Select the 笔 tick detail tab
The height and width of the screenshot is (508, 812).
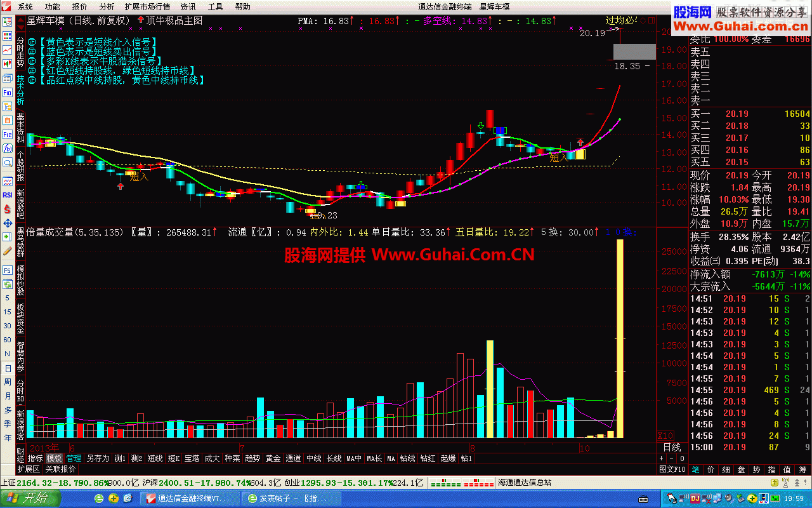pos(695,469)
